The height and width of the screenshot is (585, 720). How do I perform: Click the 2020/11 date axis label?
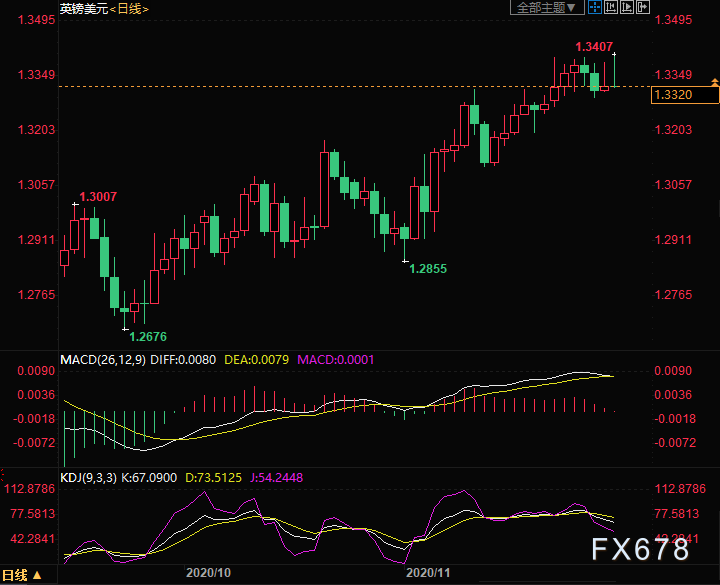pos(428,573)
